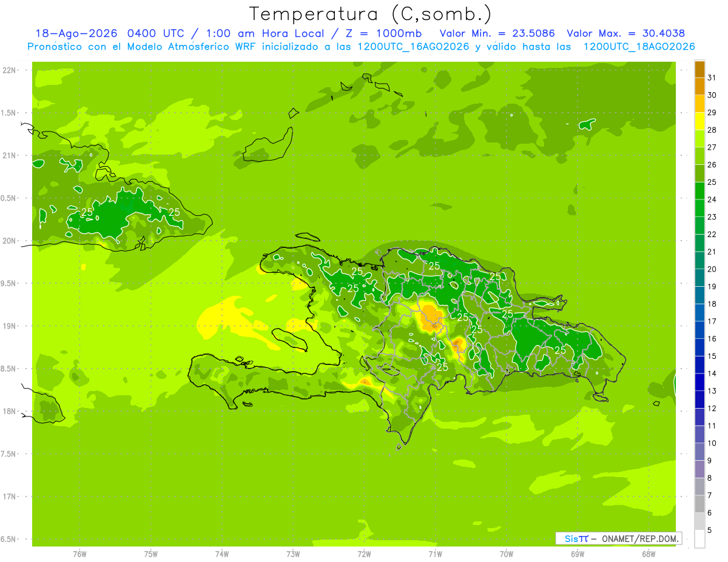The width and height of the screenshot is (728, 562).
Task: Click the green legend swatch between 24 and 25
Action: (699, 191)
